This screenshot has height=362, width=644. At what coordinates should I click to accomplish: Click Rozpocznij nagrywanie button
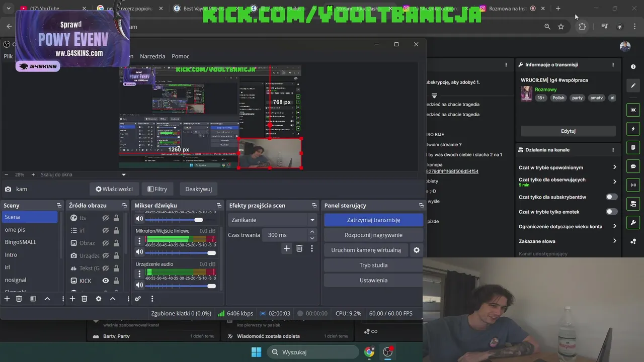(373, 235)
